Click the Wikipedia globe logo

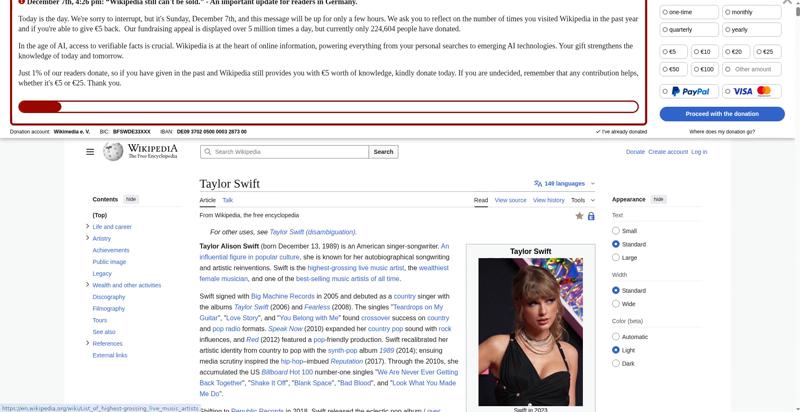coord(113,151)
